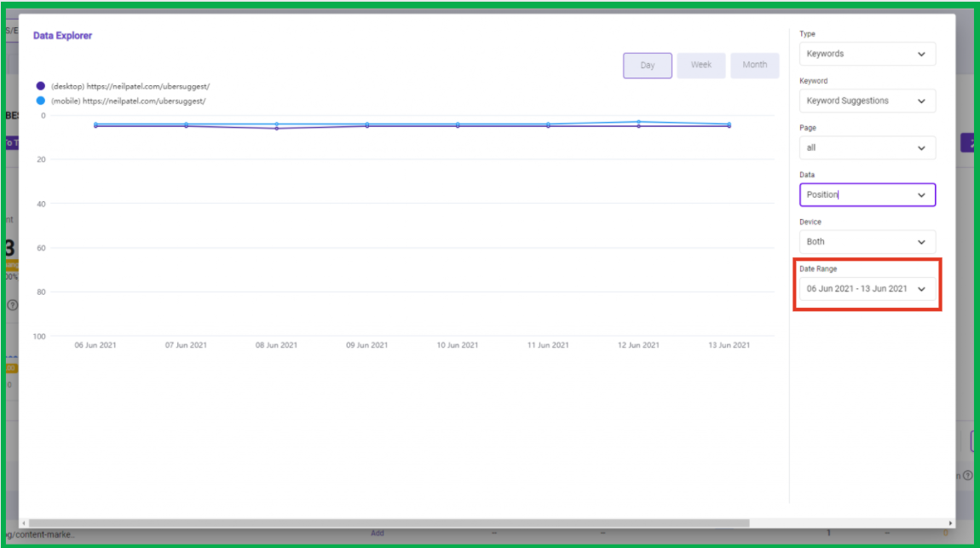The width and height of the screenshot is (980, 548).
Task: Click the Date Range chevron arrow
Action: pyautogui.click(x=921, y=289)
